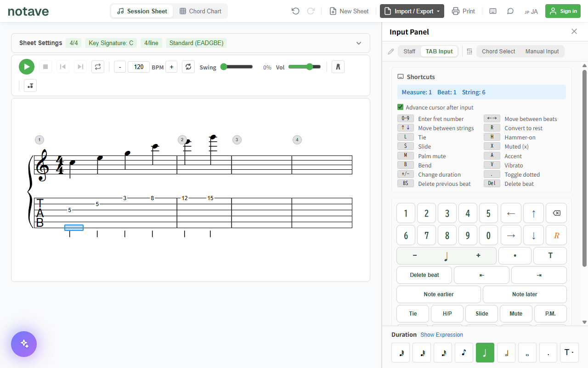
Task: Open the feedback chat bubble icon
Action: [x=510, y=11]
